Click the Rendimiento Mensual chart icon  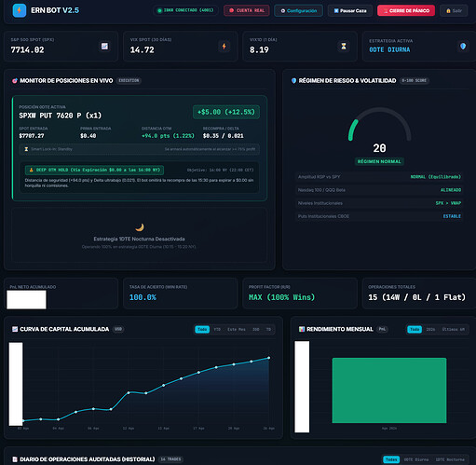(302, 329)
